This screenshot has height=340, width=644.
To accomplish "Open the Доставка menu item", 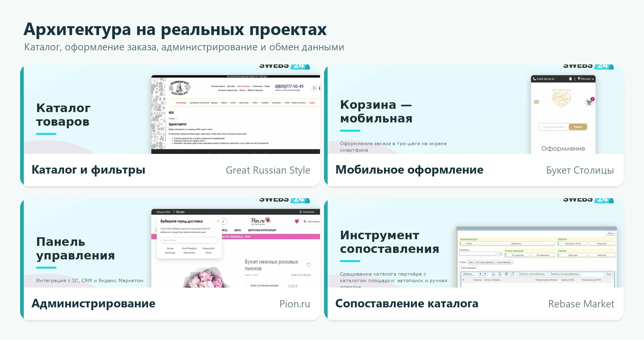I will 231,86.
